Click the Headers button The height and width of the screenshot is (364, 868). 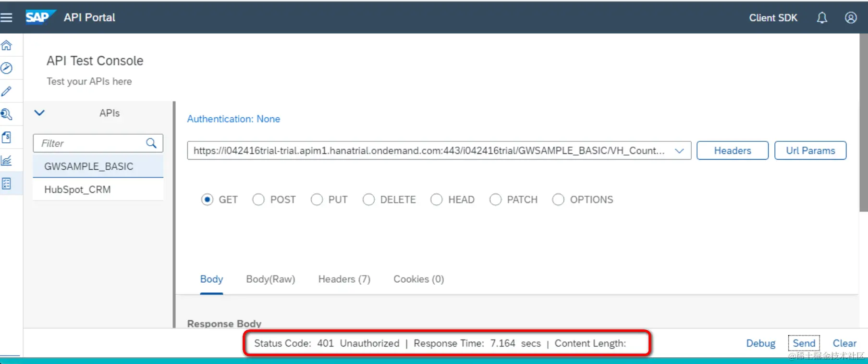[x=733, y=151]
